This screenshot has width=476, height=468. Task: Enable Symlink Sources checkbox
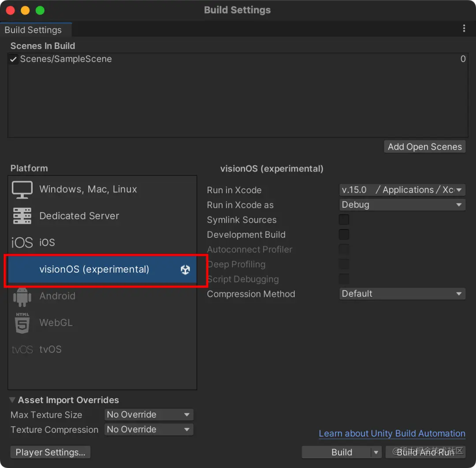(x=344, y=219)
